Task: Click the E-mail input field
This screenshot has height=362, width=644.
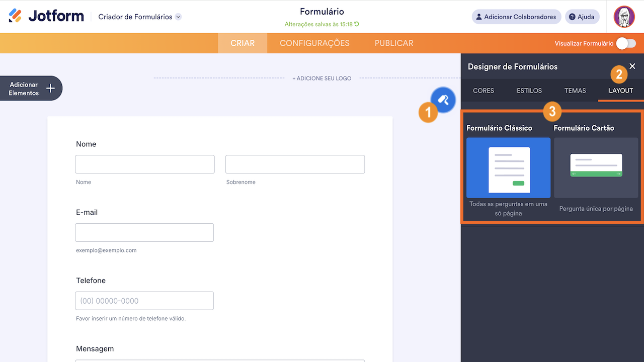Action: tap(144, 232)
